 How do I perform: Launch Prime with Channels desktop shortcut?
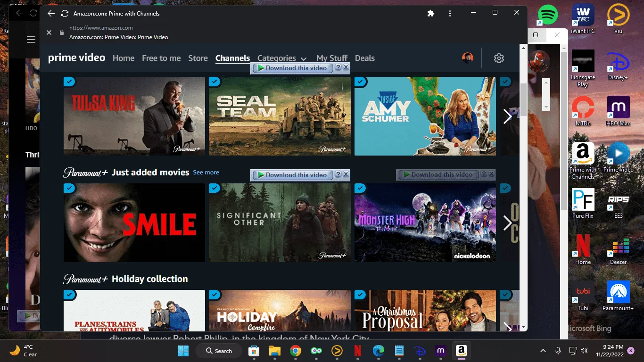(x=583, y=161)
